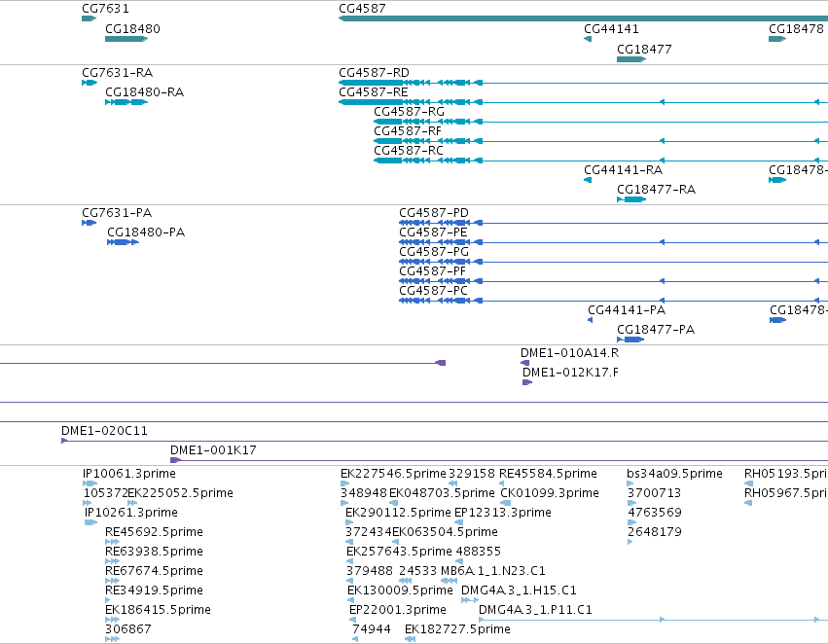The width and height of the screenshot is (828, 644).
Task: Click transcript label CG4587-RD
Action: pos(374,72)
